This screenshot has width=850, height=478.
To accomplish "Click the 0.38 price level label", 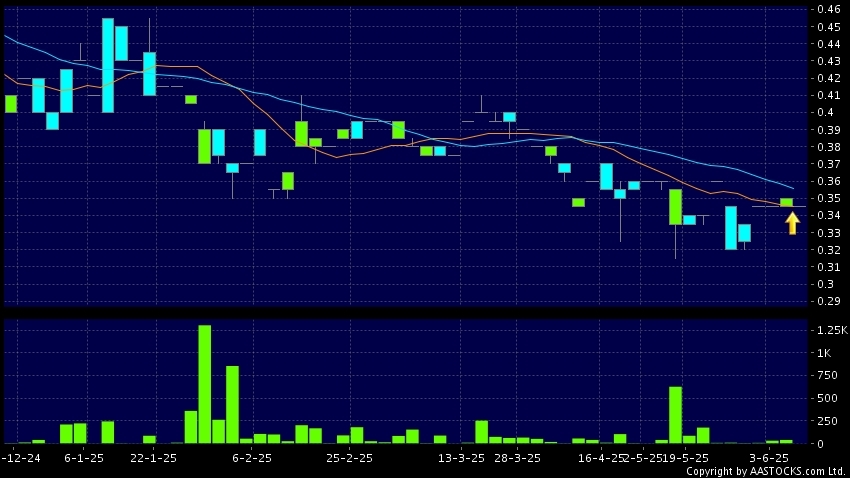I will (x=829, y=147).
